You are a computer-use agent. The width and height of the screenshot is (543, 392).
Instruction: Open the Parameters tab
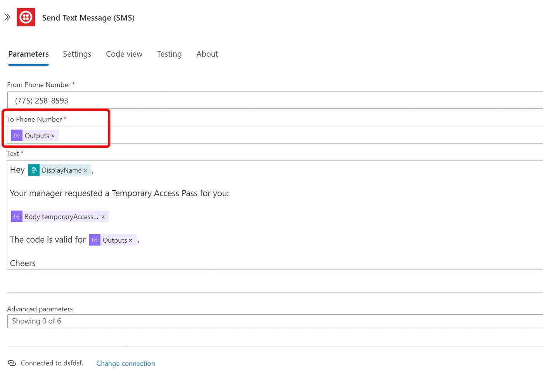[x=28, y=54]
